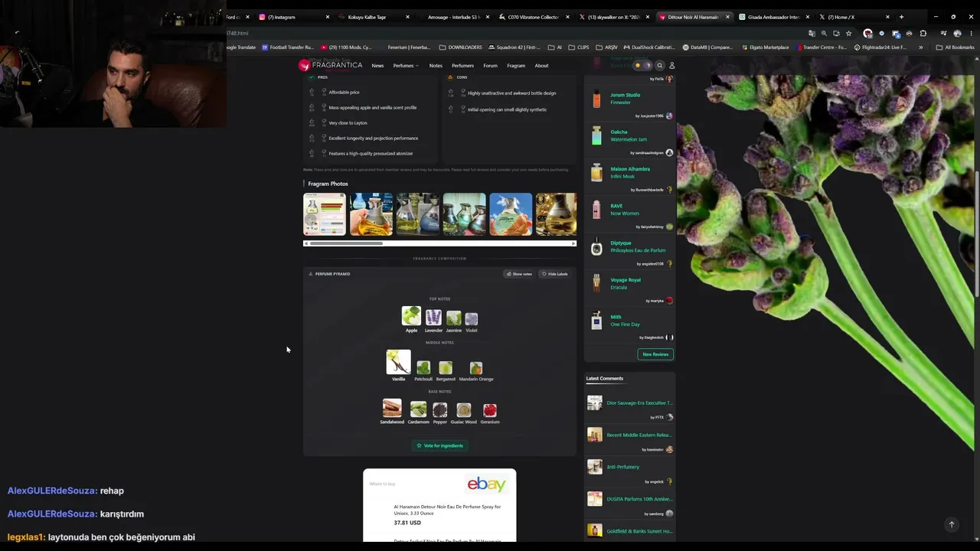Viewport: 980px width, 551px height.
Task: Open RAVE Now Women review link
Action: [x=624, y=210]
